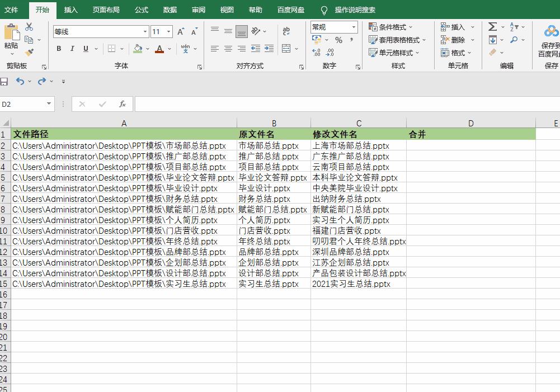
Task: Toggle italic formatting
Action: pos(72,49)
